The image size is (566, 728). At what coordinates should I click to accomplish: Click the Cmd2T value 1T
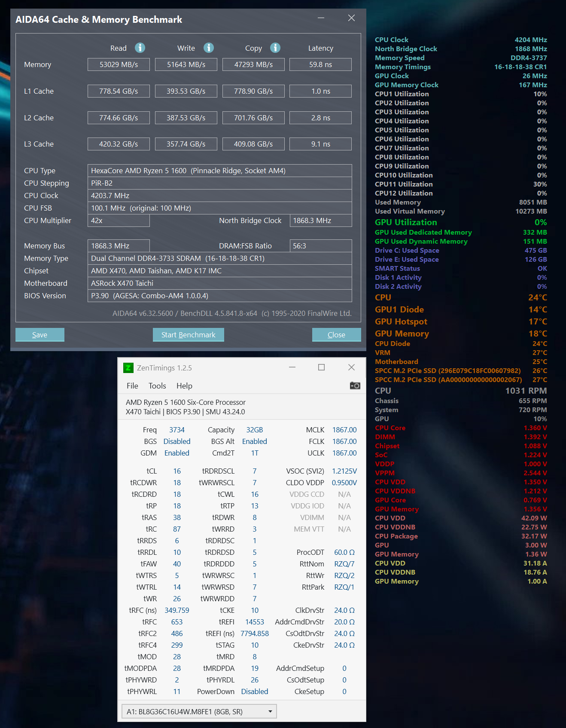click(x=255, y=453)
